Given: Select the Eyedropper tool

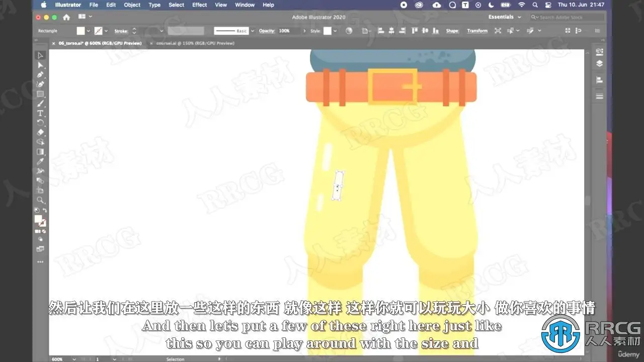Looking at the screenshot, I should tap(40, 161).
